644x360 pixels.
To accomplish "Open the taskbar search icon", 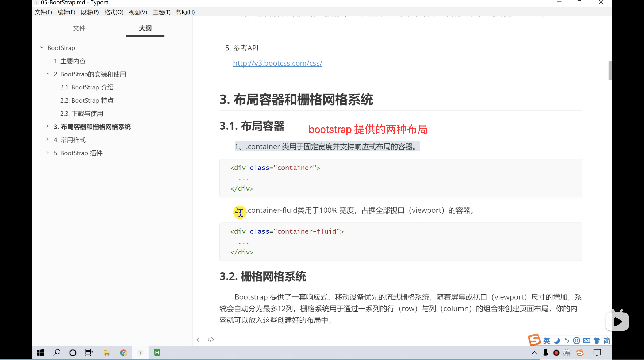I will [57, 353].
